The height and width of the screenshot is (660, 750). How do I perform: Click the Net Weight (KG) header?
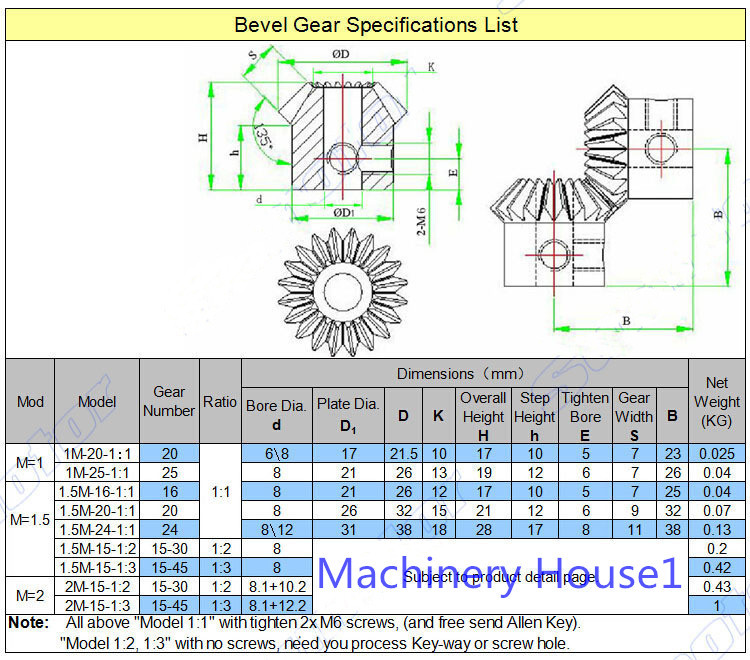tap(717, 401)
